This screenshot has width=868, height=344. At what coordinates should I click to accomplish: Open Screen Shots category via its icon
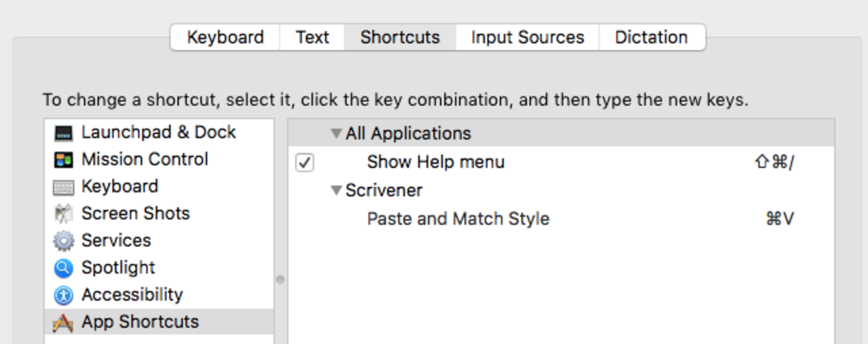click(63, 214)
